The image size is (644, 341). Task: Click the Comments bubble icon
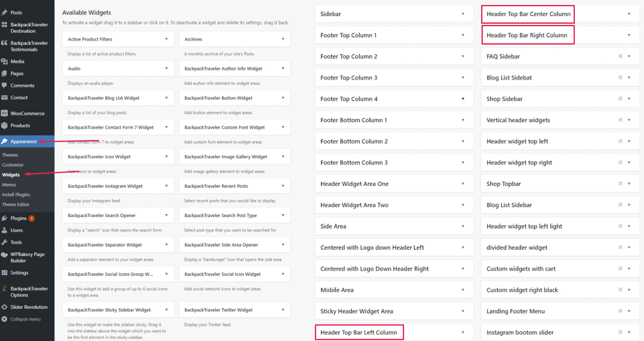pos(5,85)
